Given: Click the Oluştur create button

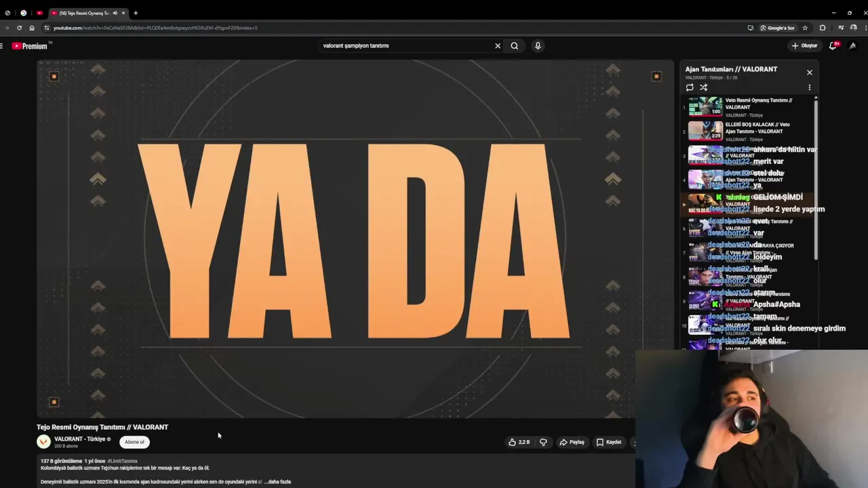Looking at the screenshot, I should (805, 46).
